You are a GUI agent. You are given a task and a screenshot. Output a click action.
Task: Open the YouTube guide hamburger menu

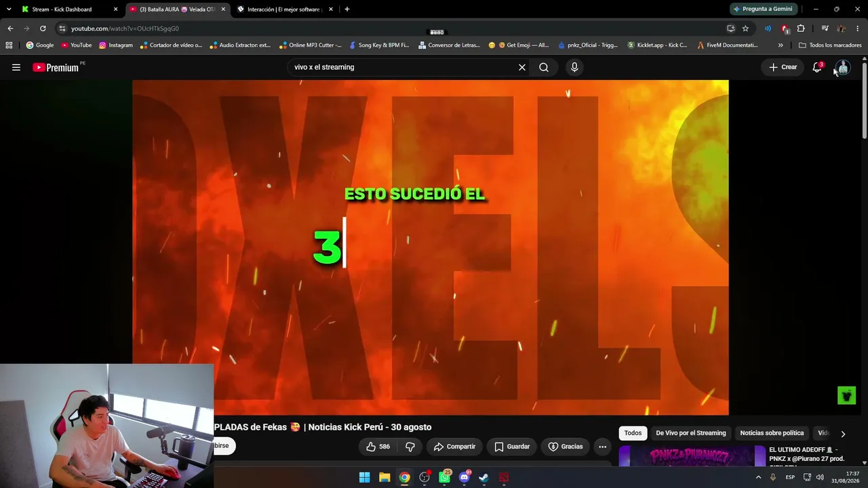(16, 67)
